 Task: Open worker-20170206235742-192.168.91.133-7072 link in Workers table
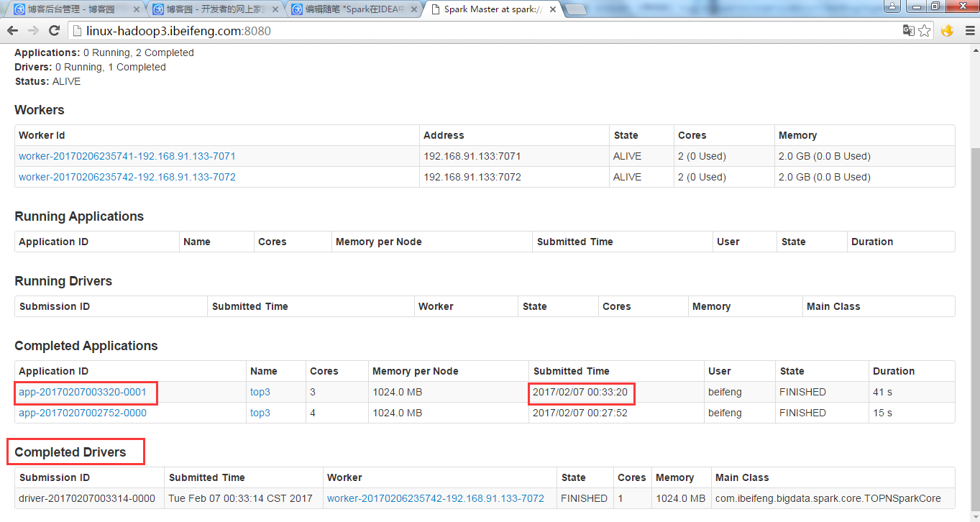tap(127, 177)
